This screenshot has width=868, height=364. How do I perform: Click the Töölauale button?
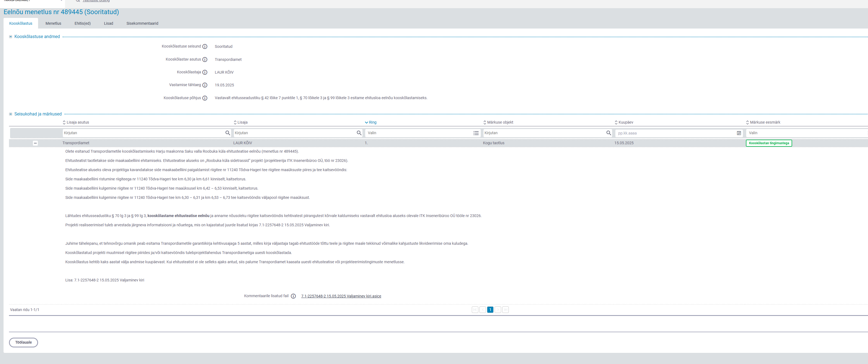click(24, 343)
